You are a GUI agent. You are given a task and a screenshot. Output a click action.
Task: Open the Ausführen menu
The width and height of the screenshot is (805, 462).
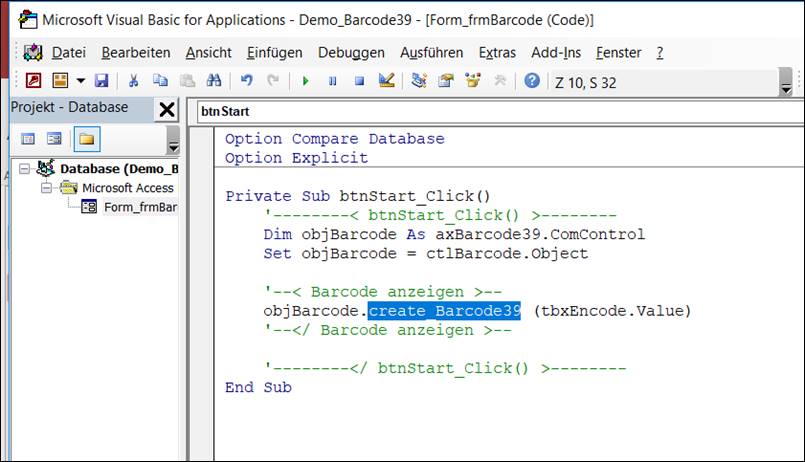[x=432, y=52]
